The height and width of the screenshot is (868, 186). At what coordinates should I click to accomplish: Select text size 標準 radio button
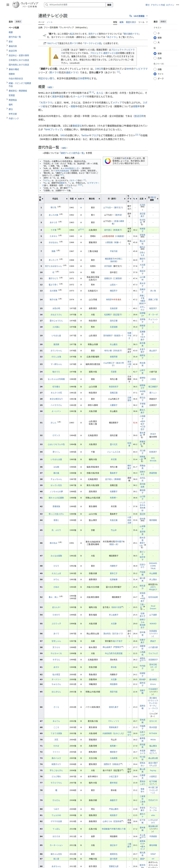(x=155, y=38)
